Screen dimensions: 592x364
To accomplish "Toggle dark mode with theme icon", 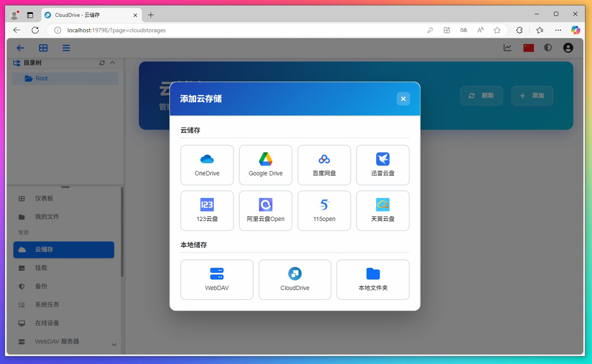I will coord(548,48).
